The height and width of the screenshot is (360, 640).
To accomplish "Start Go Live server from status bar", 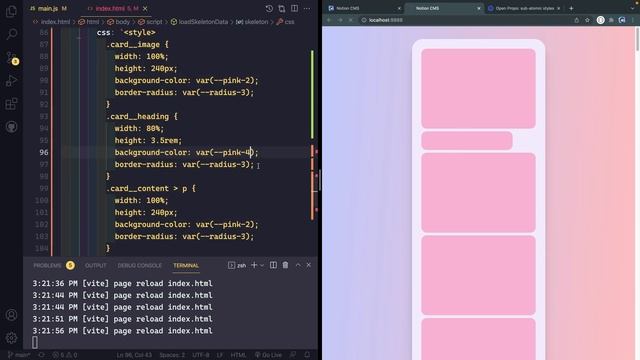I will [x=268, y=355].
